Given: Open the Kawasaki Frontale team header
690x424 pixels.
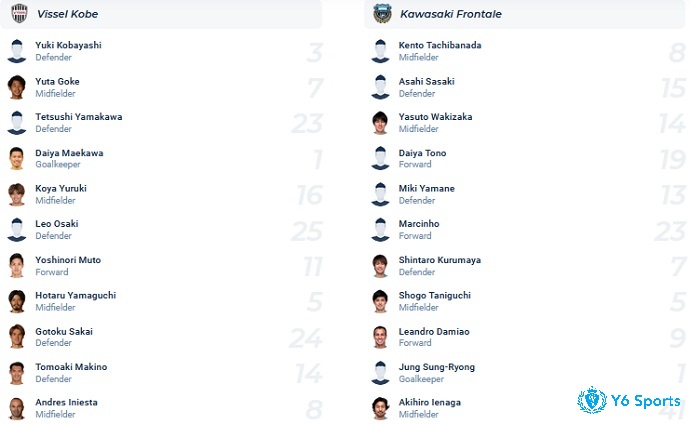Looking at the screenshot, I should coord(525,14).
